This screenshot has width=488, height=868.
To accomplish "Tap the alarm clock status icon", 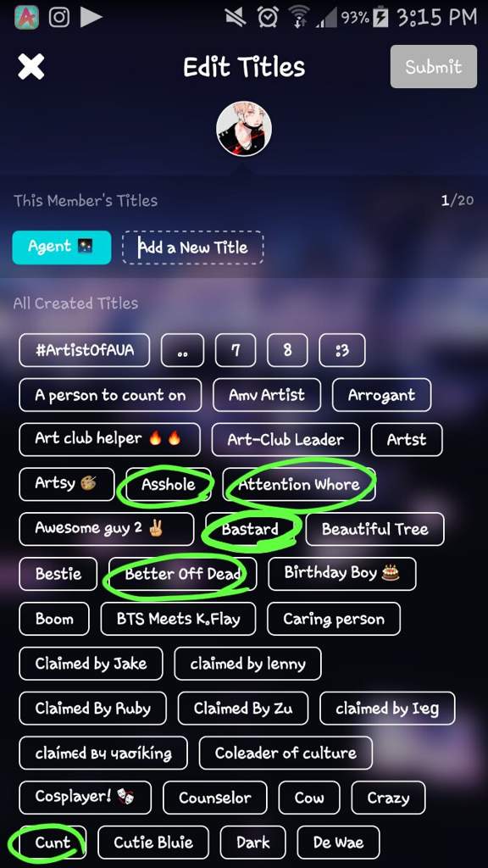I will (268, 17).
